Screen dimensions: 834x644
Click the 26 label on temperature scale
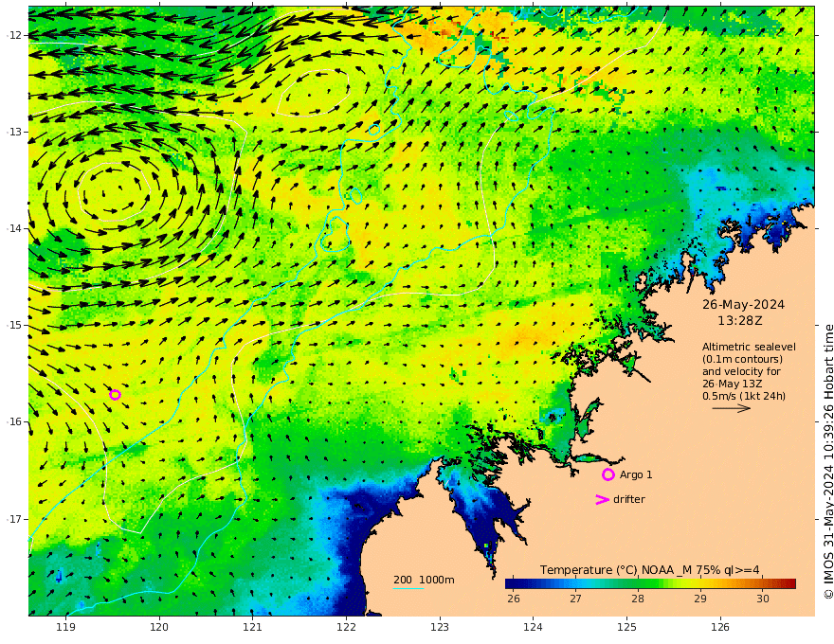click(514, 599)
